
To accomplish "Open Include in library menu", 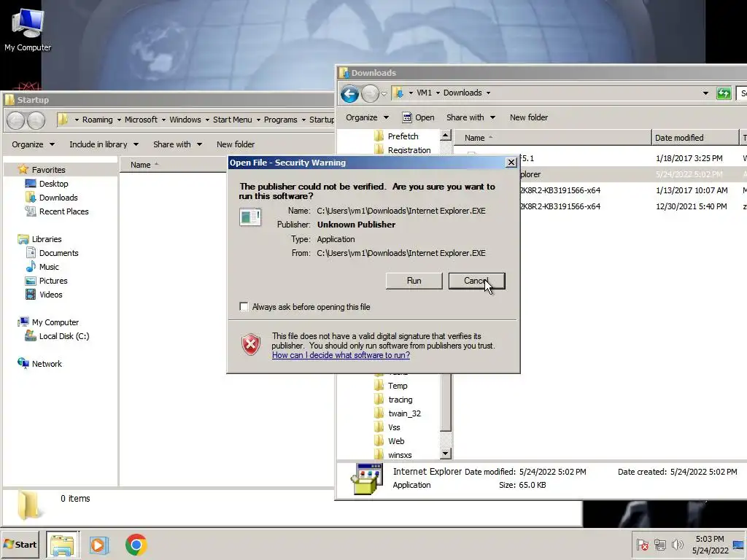I will point(104,144).
